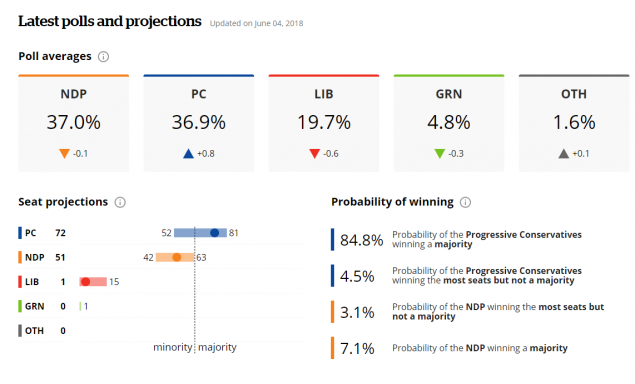Click the 84.8% PC majority probability
The height and width of the screenshot is (384, 635).
tap(361, 240)
